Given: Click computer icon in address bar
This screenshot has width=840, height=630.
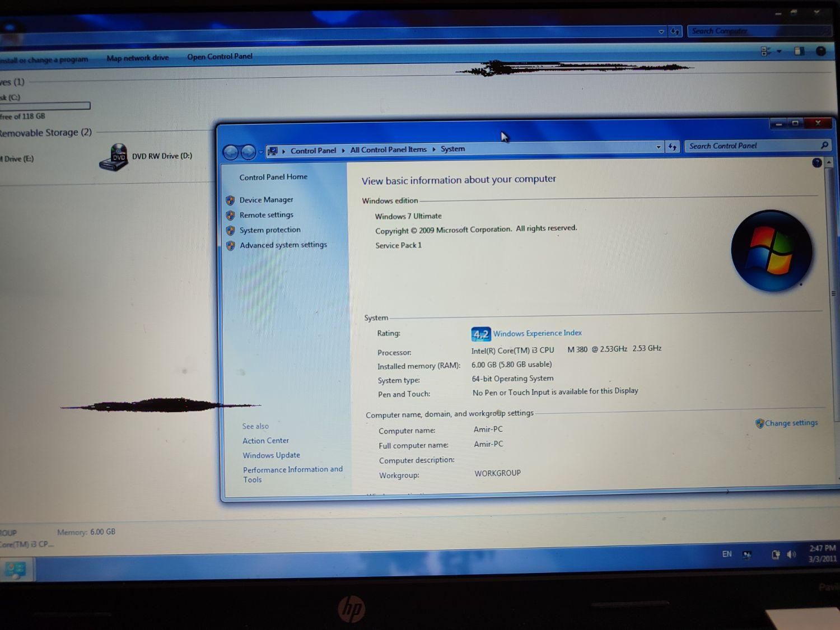Looking at the screenshot, I should tap(273, 151).
